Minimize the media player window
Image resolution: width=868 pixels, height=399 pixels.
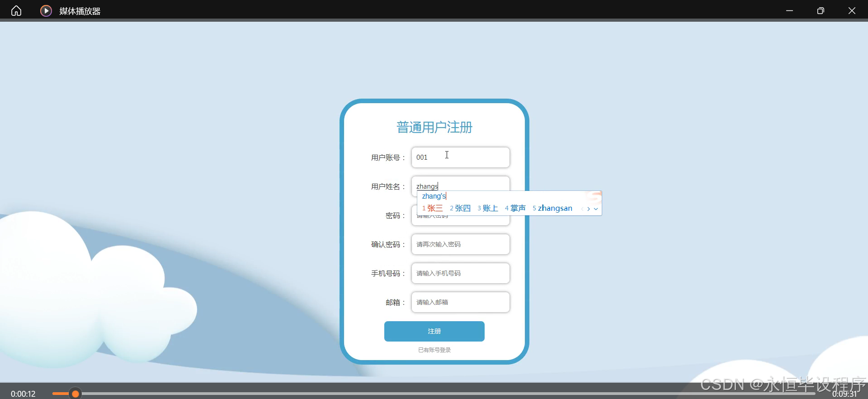(789, 10)
